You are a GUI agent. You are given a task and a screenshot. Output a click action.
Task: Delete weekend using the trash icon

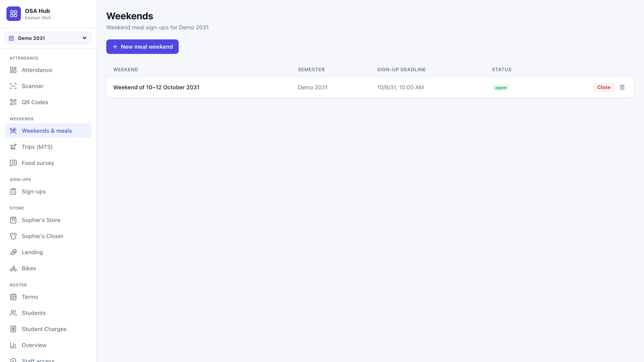pos(622,87)
